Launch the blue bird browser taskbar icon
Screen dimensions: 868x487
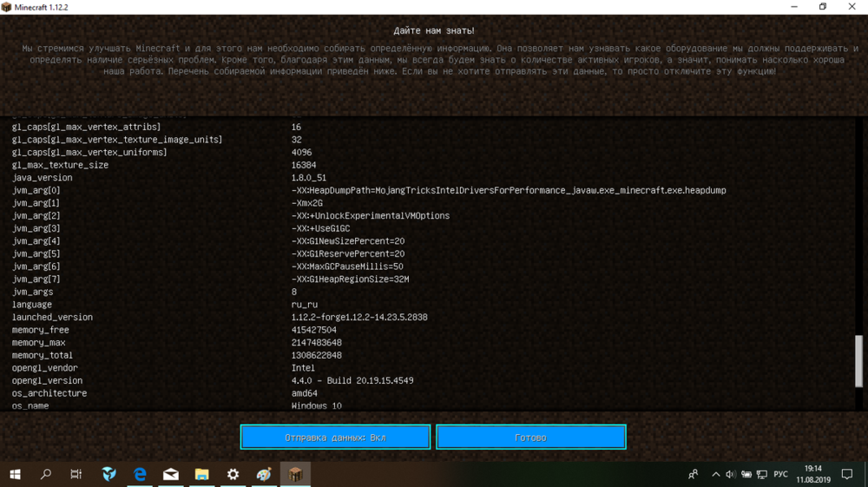[x=109, y=474]
